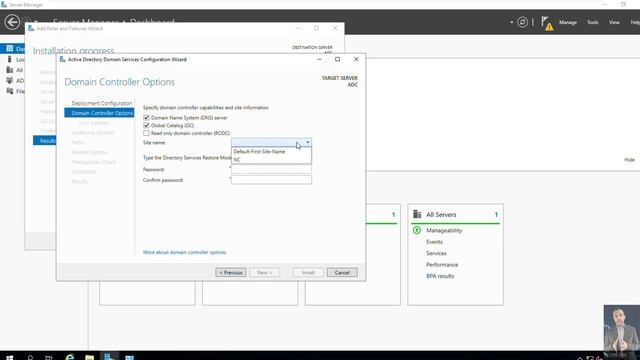Image resolution: width=640 pixels, height=360 pixels.
Task: Select All Servers icon in left navigation
Action: (9, 70)
